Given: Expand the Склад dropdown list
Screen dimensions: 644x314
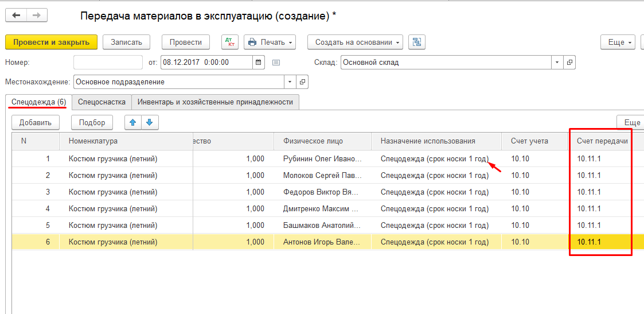Looking at the screenshot, I should pos(557,63).
